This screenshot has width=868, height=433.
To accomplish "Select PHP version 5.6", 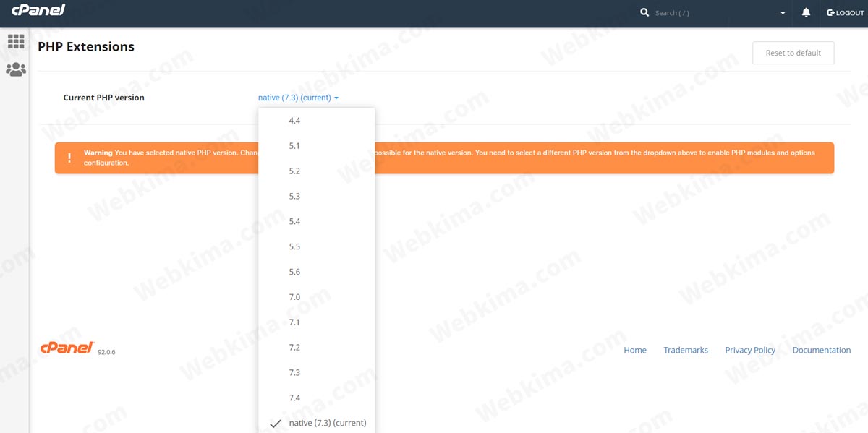I will coord(317,272).
